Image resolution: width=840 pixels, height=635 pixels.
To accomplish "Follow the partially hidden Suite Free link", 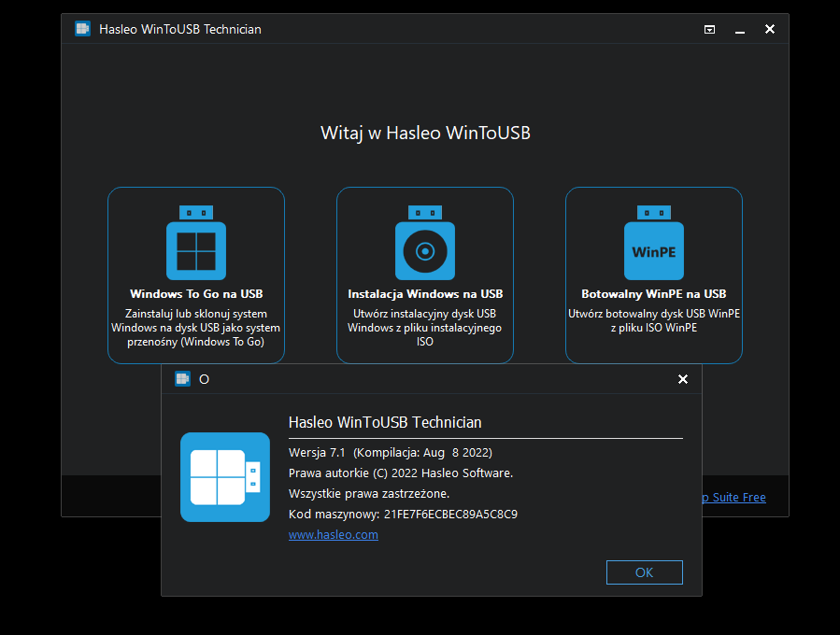I will (733, 498).
